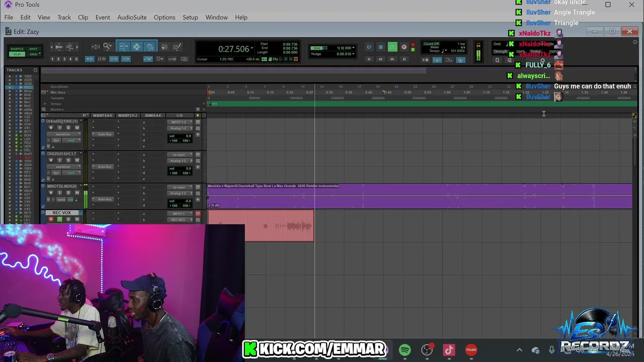Click the MNDTBLM2026 volume field showing -6.0
Screen dimensions: 644x362
pos(180,201)
